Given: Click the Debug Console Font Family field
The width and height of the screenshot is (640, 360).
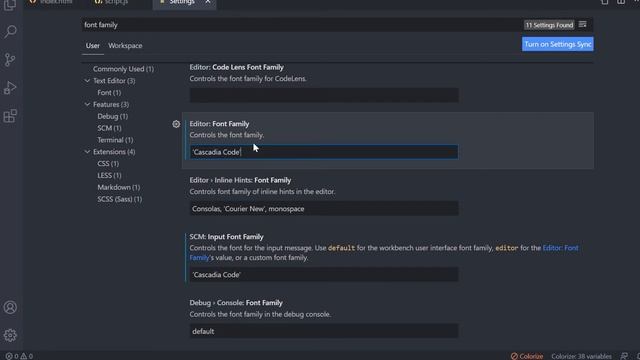Looking at the screenshot, I should pyautogui.click(x=324, y=331).
